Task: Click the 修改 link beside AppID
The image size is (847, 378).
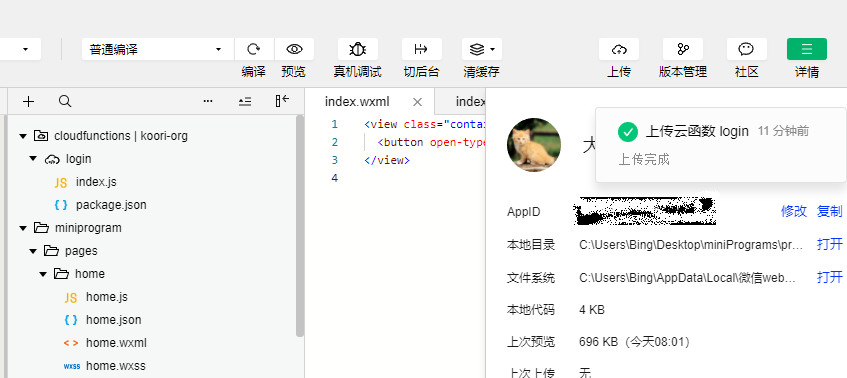Action: (794, 212)
